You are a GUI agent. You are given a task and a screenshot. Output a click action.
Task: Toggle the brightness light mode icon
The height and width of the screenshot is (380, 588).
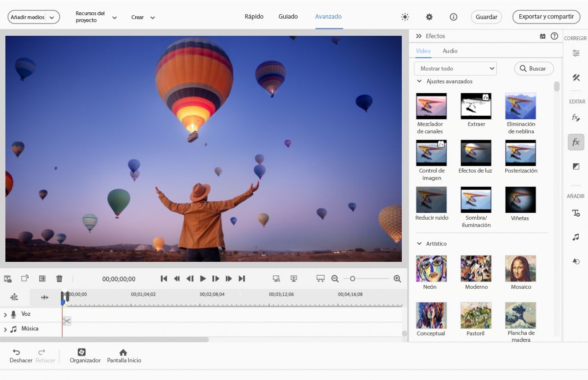point(405,17)
